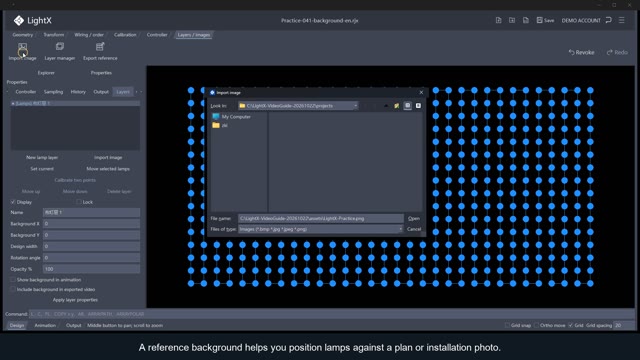Screen dimensions: 640x360
Task: Click the open project folder icon
Action: (512, 20)
